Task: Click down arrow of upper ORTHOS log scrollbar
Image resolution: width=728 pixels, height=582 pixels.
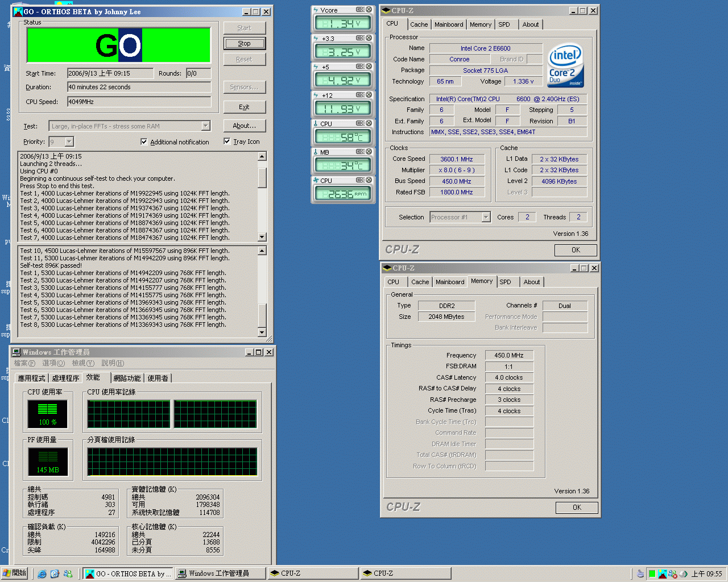Action: coord(262,237)
